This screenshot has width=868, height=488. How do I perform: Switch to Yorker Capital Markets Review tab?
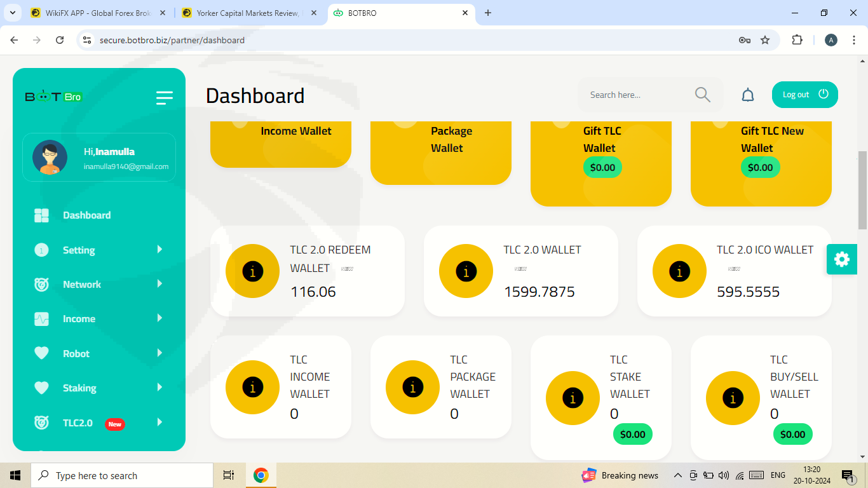(250, 13)
